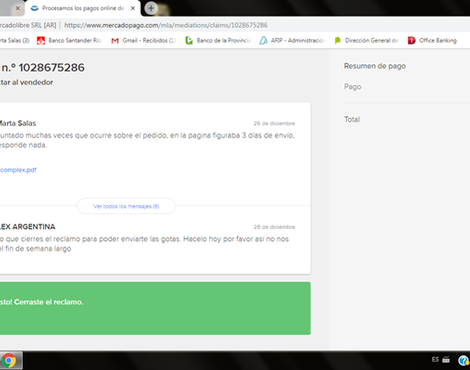
Task: Click the ARGENTINA sender name
Action: click(x=27, y=227)
